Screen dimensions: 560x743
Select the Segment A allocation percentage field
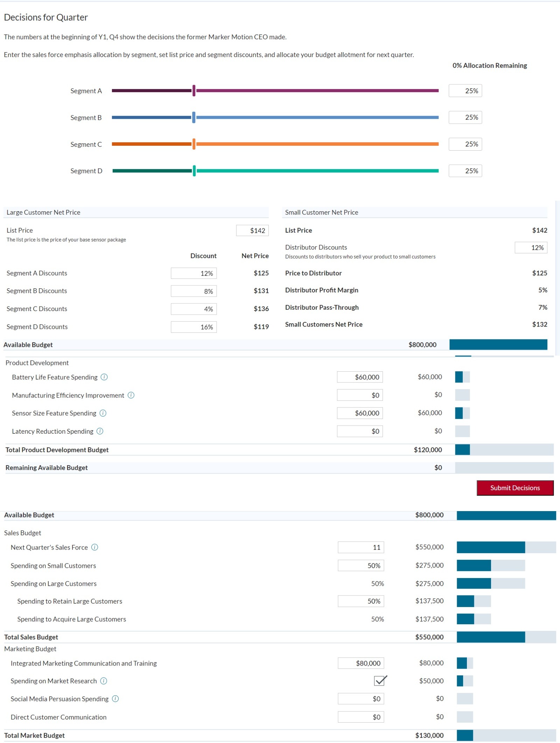tap(465, 91)
